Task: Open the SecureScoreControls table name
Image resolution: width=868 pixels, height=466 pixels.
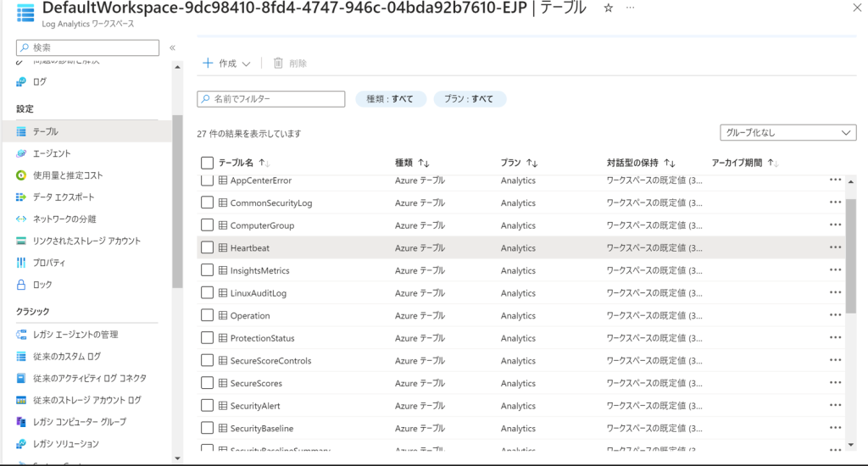Action: [270, 361]
